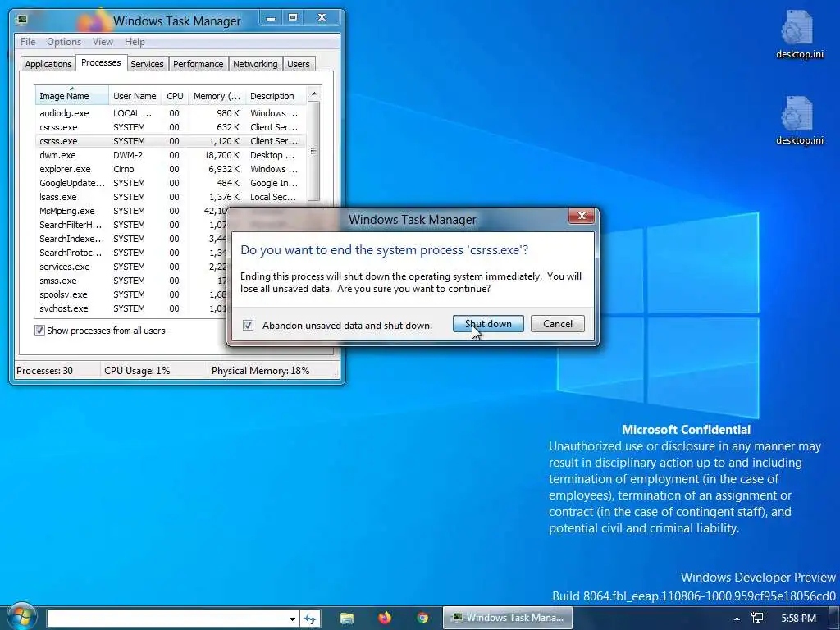Click the network icon in system tray
This screenshot has height=630, width=840.
tap(757, 619)
